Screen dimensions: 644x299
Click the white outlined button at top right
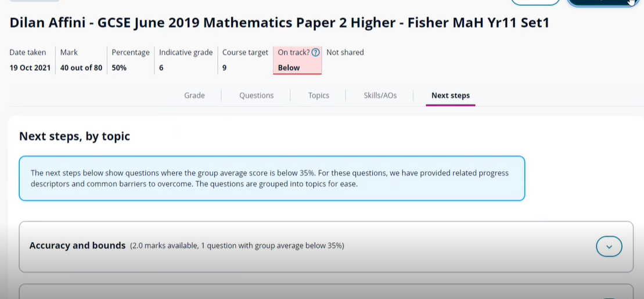[x=535, y=2]
